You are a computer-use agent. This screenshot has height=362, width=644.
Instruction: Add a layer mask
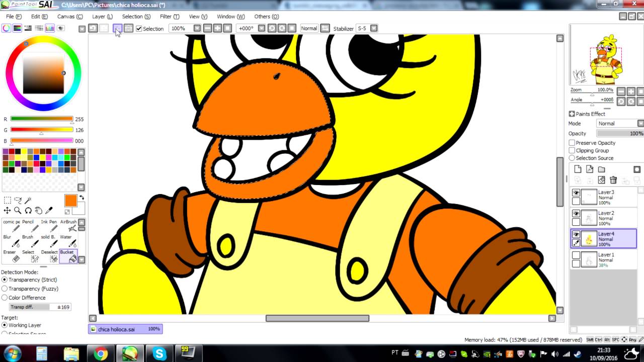click(637, 169)
